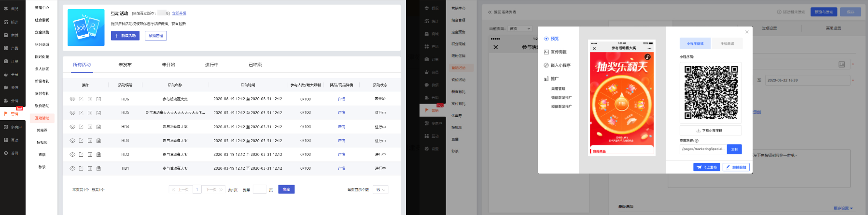Switch to the 进行中 tab
The image size is (868, 215).
pyautogui.click(x=211, y=65)
